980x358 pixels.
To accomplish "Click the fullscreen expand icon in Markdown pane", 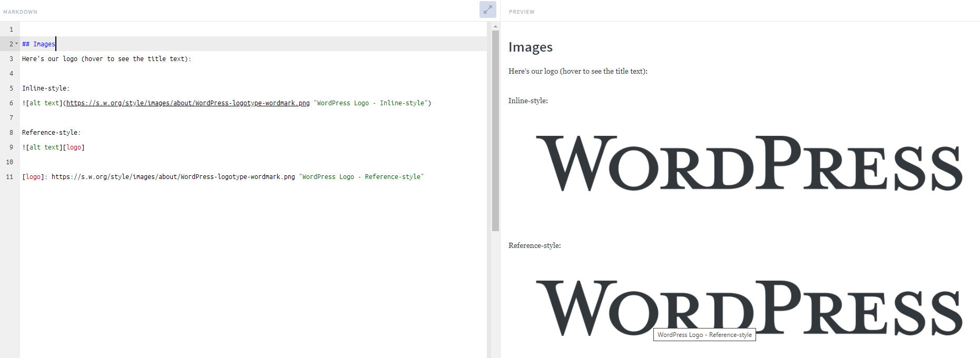I will point(488,9).
